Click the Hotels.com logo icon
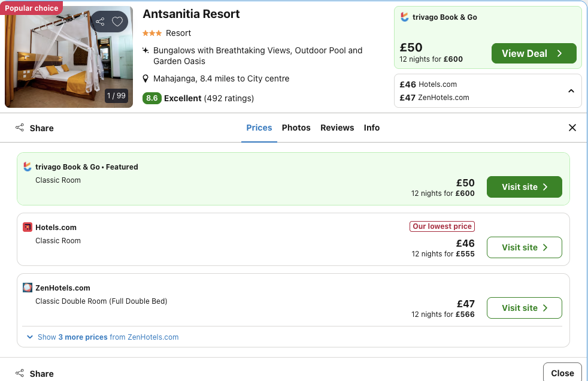Image resolution: width=588 pixels, height=381 pixels. click(28, 228)
